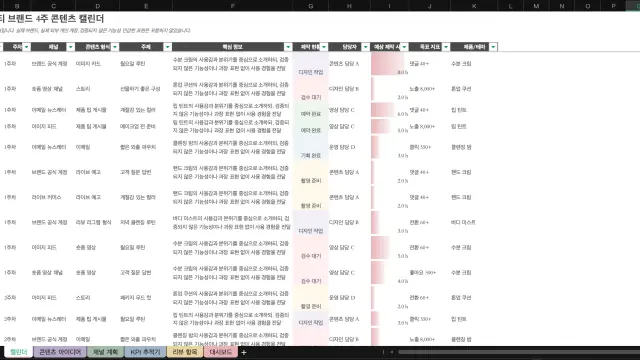Select the 콘텐츠 형식 cell 이미지 카드
This screenshot has width=640, height=360.
coord(88,64)
